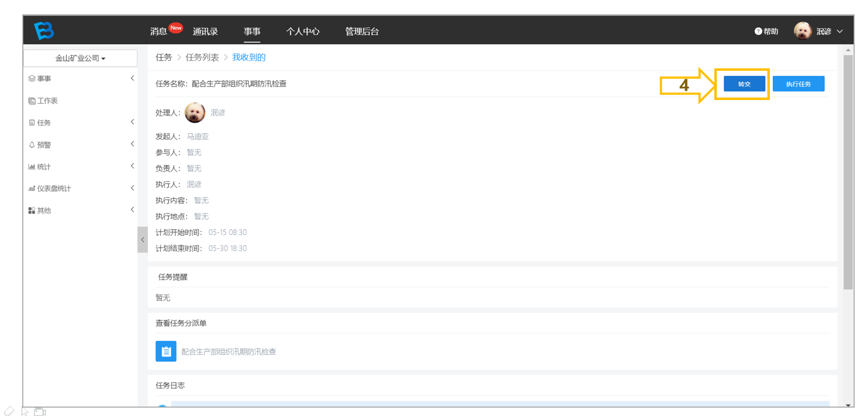Click the 预警 bell icon
This screenshot has width=868, height=416.
tap(32, 145)
